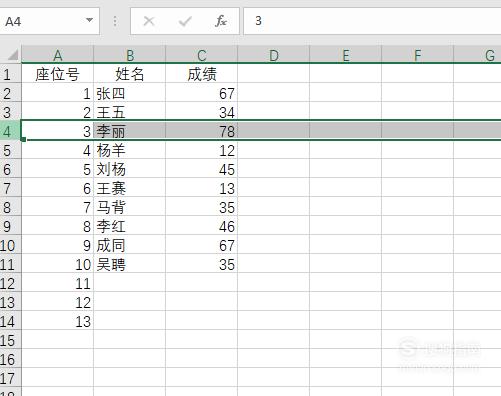Select row 13 header
Image resolution: width=501 pixels, height=396 pixels.
point(10,302)
